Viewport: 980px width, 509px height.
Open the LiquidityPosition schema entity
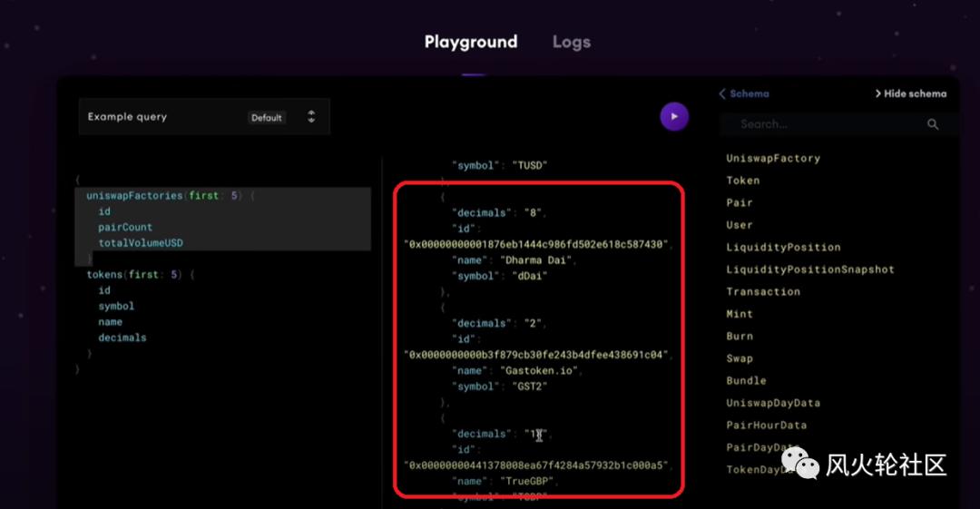[783, 247]
